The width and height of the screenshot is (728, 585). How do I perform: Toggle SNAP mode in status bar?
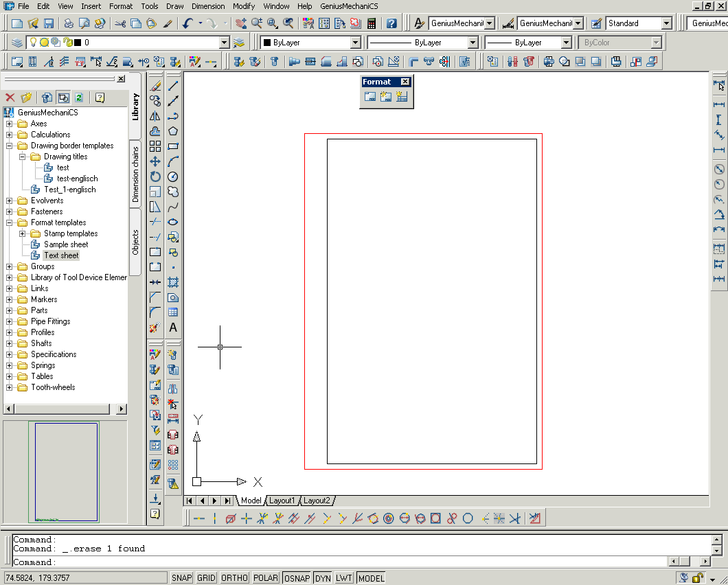coord(181,578)
